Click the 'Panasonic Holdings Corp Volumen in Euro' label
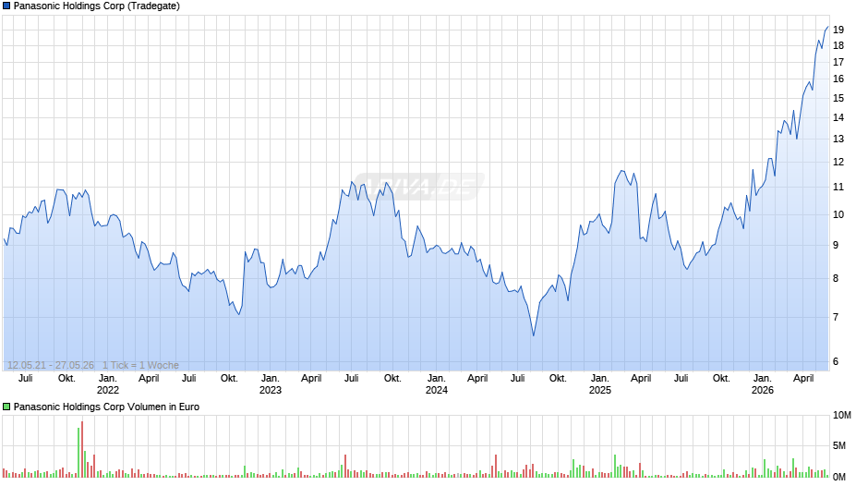This screenshot has width=868, height=486. (x=106, y=407)
